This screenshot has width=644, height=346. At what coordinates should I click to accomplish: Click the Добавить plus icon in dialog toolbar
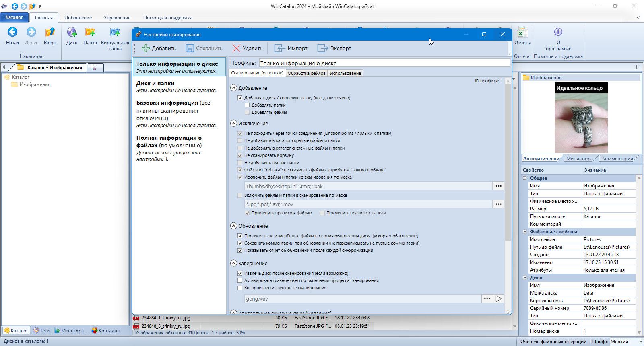[146, 48]
